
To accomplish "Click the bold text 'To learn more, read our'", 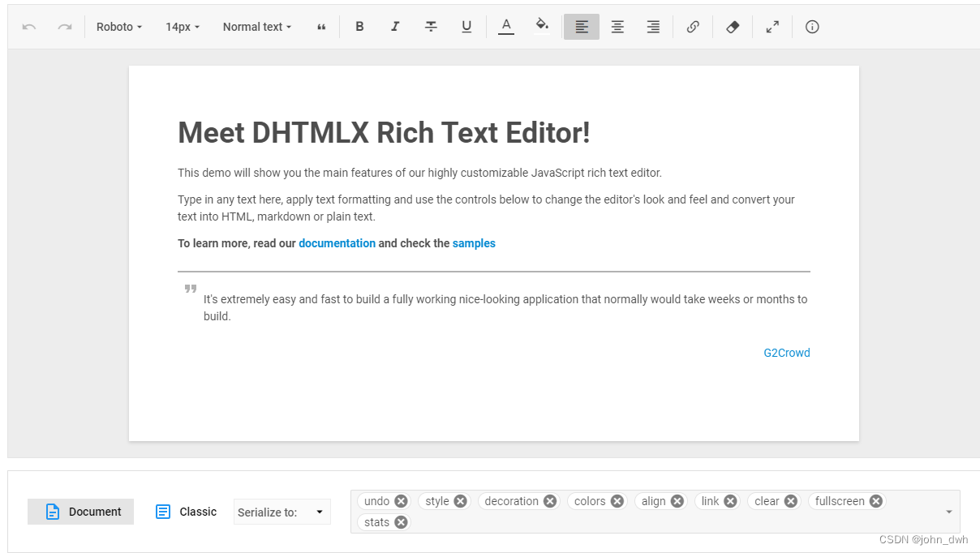I will [x=236, y=243].
